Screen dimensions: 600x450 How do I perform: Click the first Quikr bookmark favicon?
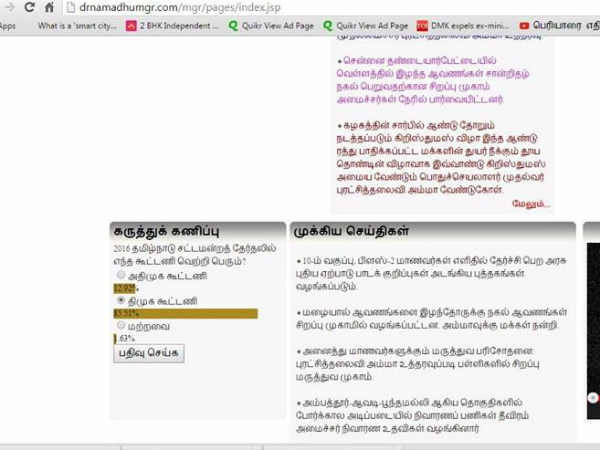234,25
